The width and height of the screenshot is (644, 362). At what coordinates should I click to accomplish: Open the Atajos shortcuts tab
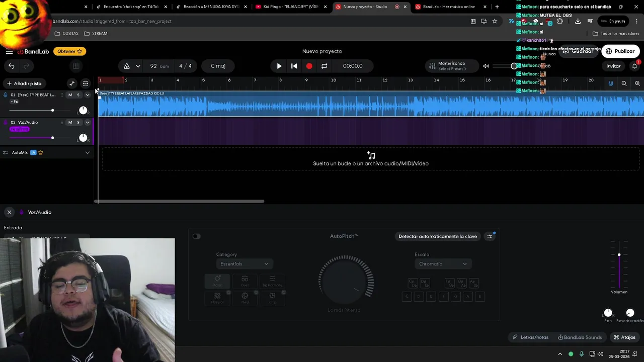[x=624, y=337]
